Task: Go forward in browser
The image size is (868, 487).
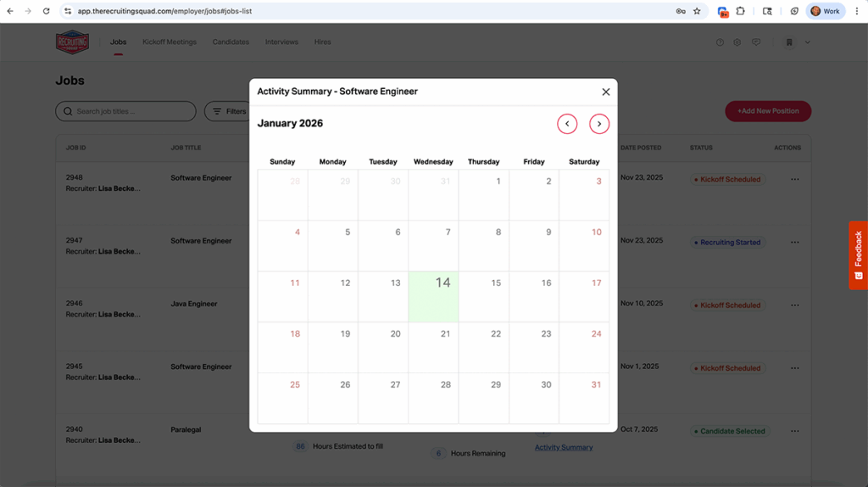Action: pos(28,11)
